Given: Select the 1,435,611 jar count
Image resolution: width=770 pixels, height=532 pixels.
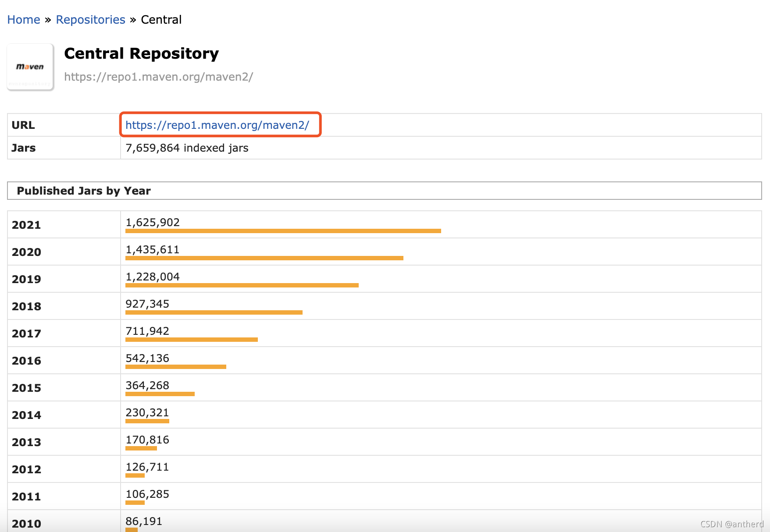Looking at the screenshot, I should [x=153, y=249].
